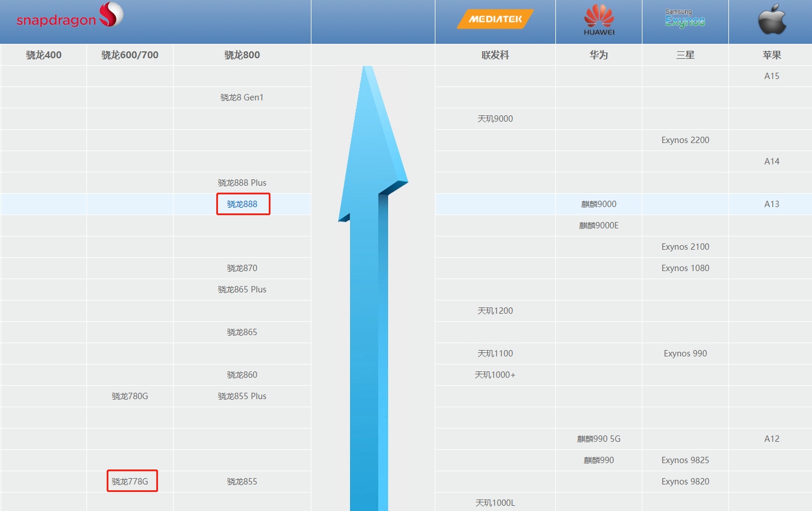The height and width of the screenshot is (511, 812).
Task: Click the Exynos 2200 cell
Action: (685, 140)
